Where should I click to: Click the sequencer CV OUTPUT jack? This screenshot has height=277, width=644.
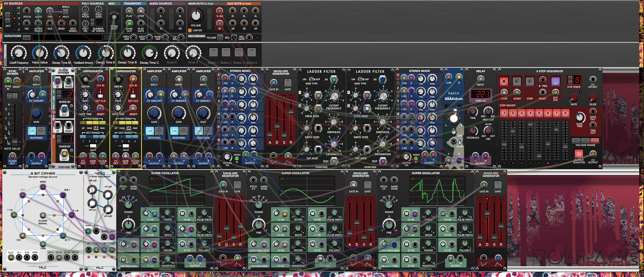pyautogui.click(x=593, y=154)
